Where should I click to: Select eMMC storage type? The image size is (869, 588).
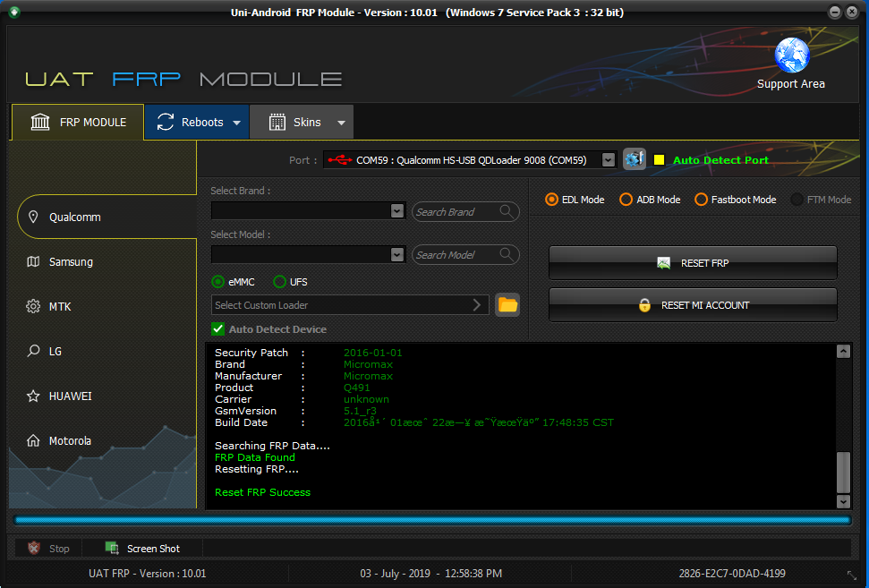pos(218,282)
